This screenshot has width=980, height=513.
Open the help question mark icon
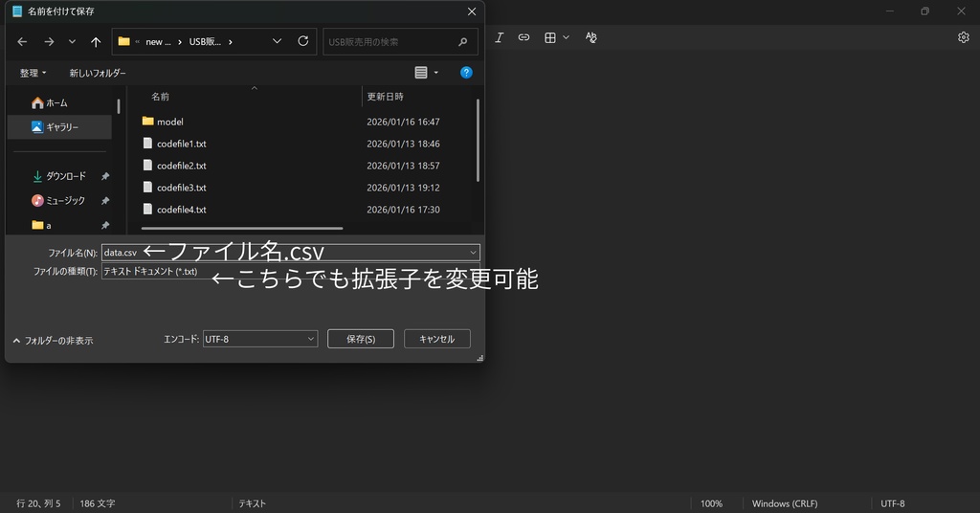[466, 73]
